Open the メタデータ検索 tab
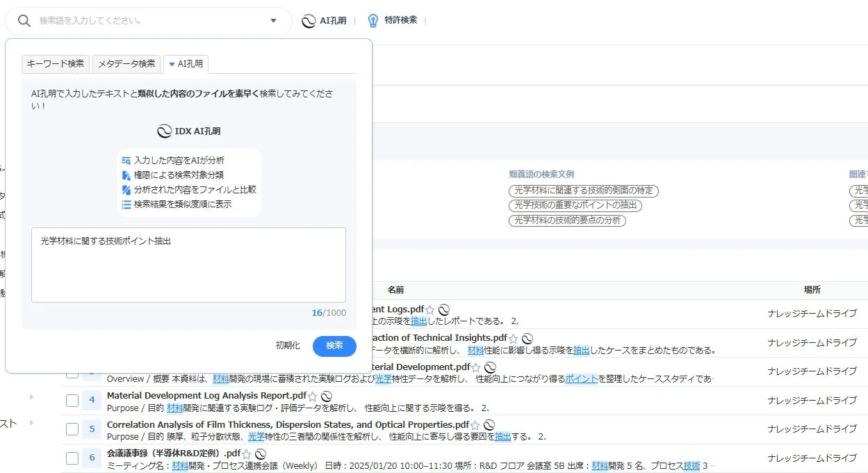868x473 pixels. click(126, 63)
